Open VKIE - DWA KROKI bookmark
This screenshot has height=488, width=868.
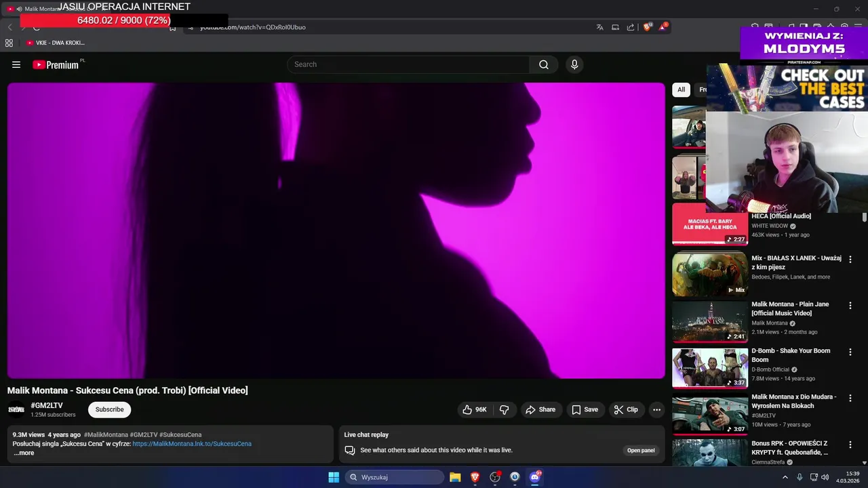tap(56, 43)
